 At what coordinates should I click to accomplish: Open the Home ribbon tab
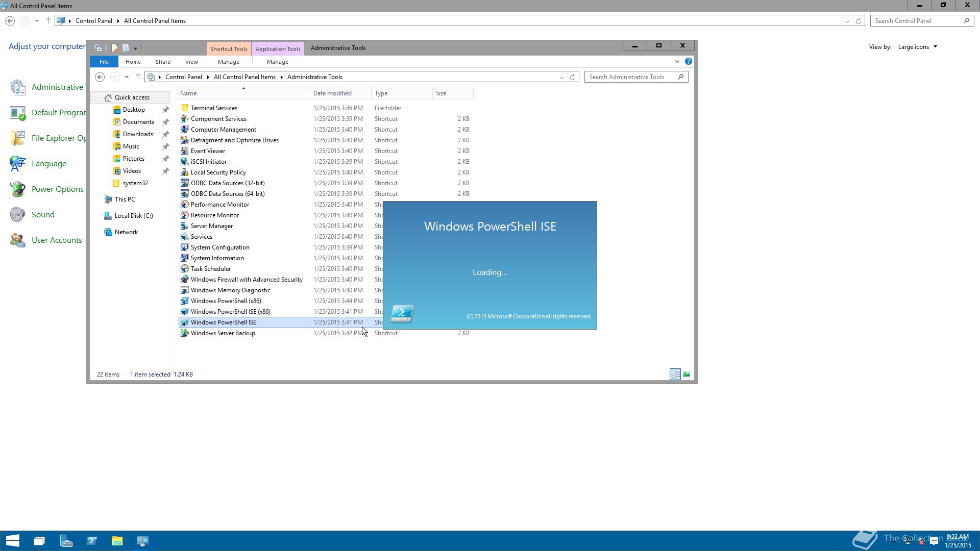click(x=133, y=62)
